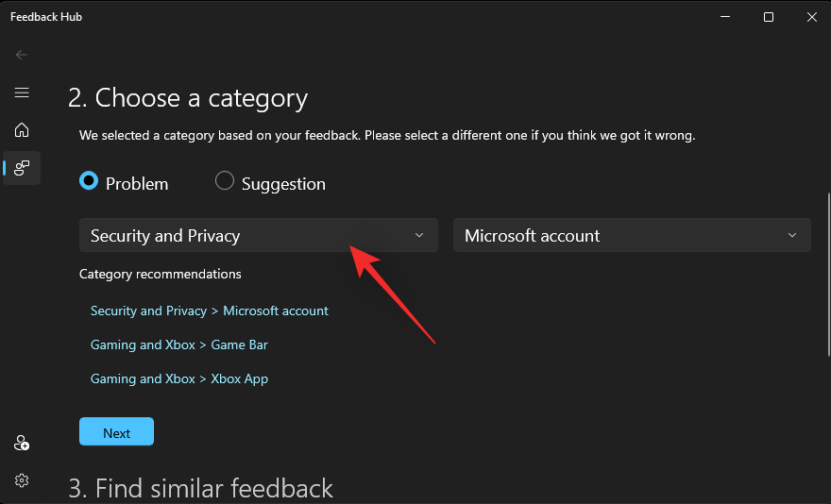
Task: Choose Gaming and Xbox > Xbox App recommendation
Action: 179,378
